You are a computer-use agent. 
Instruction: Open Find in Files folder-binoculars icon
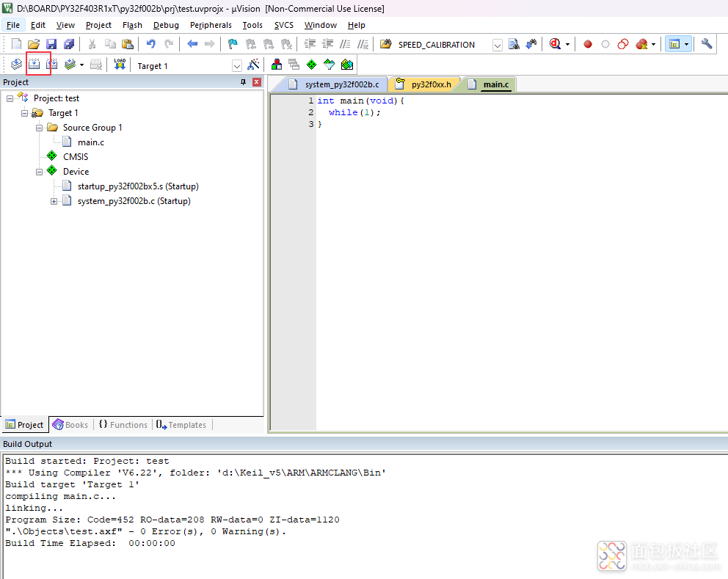pyautogui.click(x=386, y=44)
